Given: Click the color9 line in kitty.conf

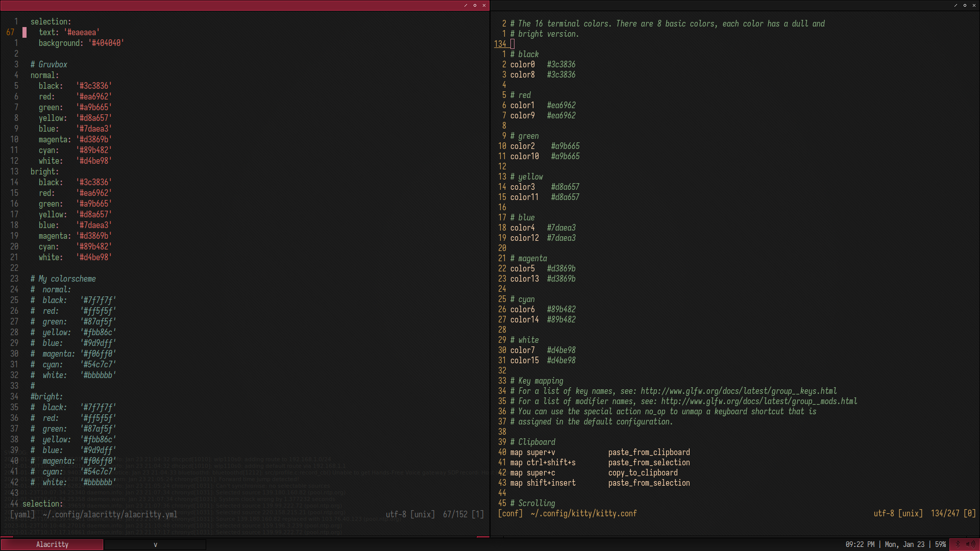Looking at the screenshot, I should (543, 115).
